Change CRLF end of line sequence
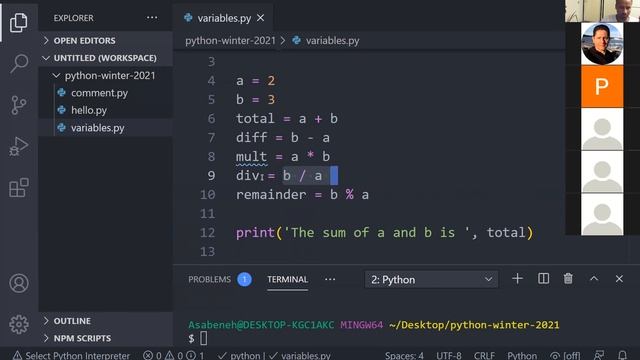 point(484,355)
